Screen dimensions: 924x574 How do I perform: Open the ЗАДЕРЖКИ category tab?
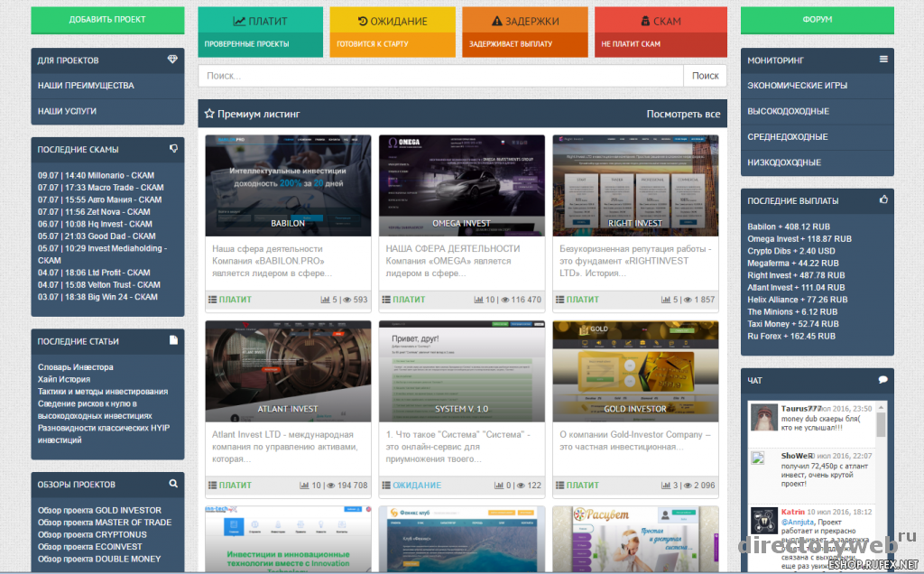(525, 32)
